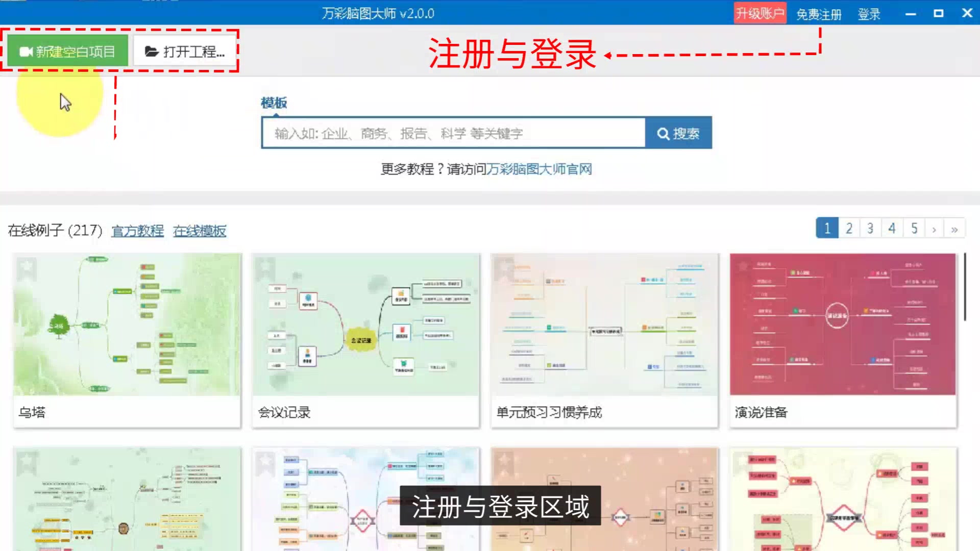Click the 升级账户 upgrade button

[759, 13]
